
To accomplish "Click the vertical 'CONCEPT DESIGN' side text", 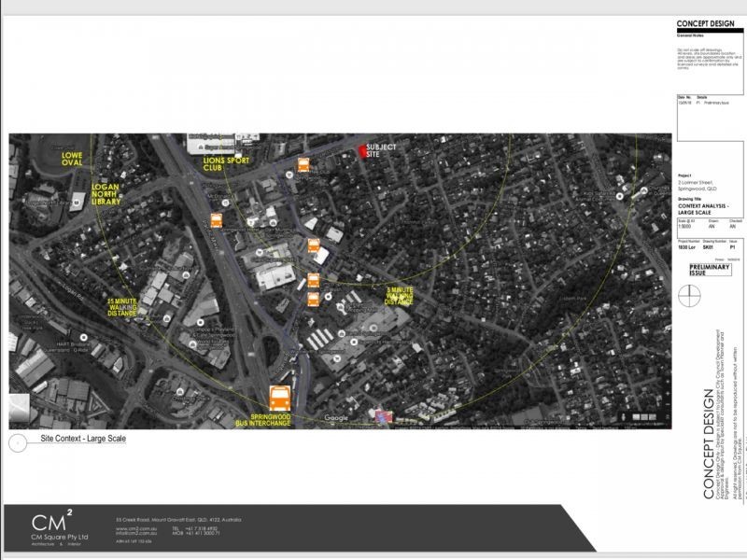I will [x=709, y=444].
